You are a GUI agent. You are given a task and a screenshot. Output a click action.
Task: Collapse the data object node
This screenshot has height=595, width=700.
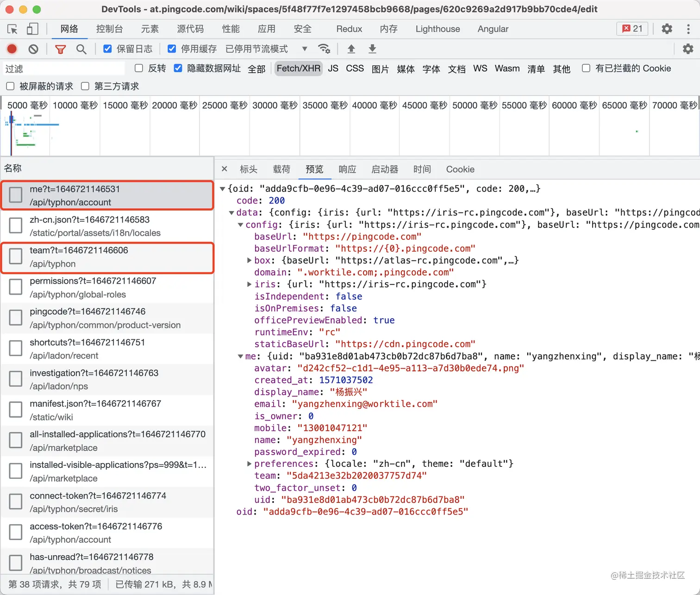(231, 213)
